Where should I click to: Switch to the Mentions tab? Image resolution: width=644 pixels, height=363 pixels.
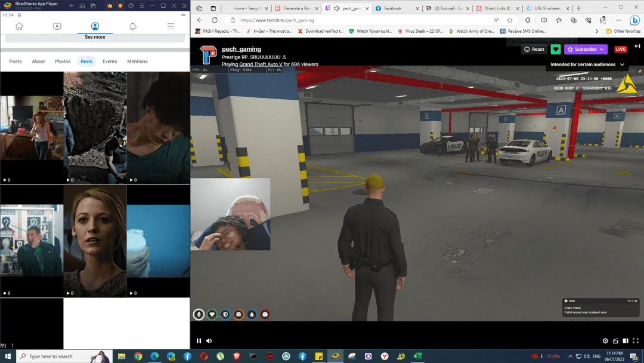pyautogui.click(x=137, y=61)
